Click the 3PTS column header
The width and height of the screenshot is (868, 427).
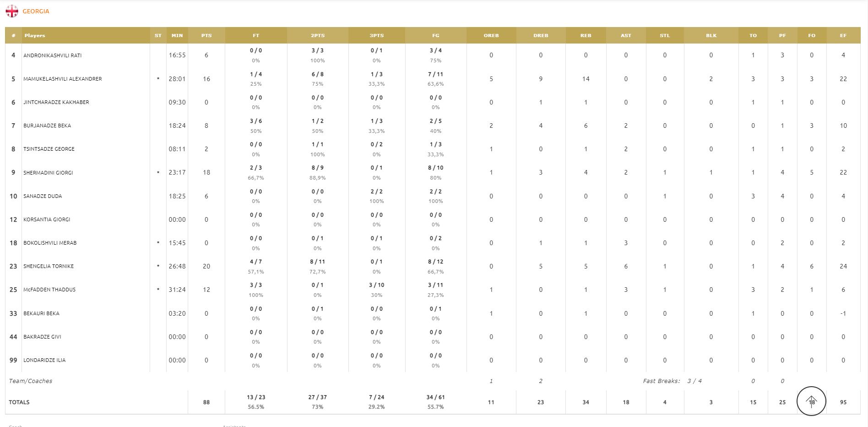(376, 35)
